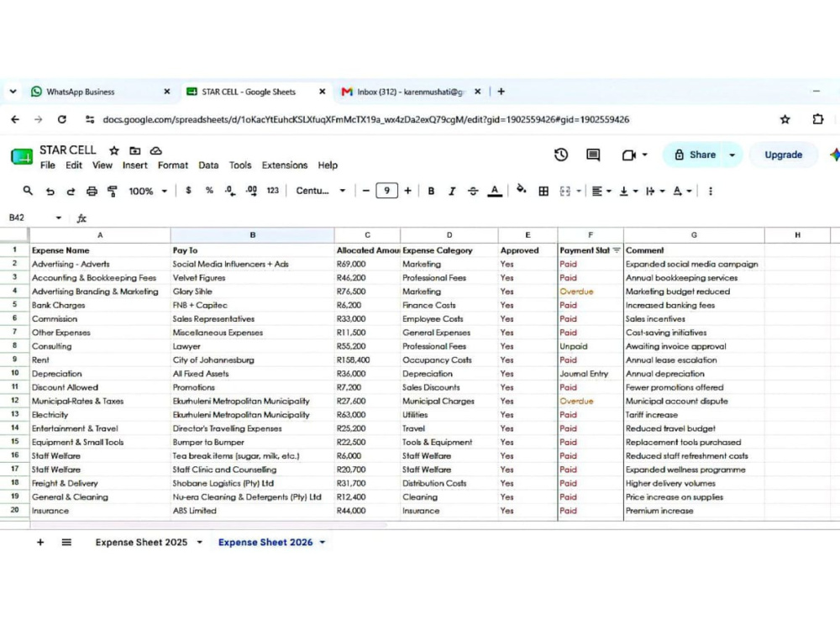Image resolution: width=840 pixels, height=630 pixels.
Task: Toggle italic formatting
Action: 452,192
